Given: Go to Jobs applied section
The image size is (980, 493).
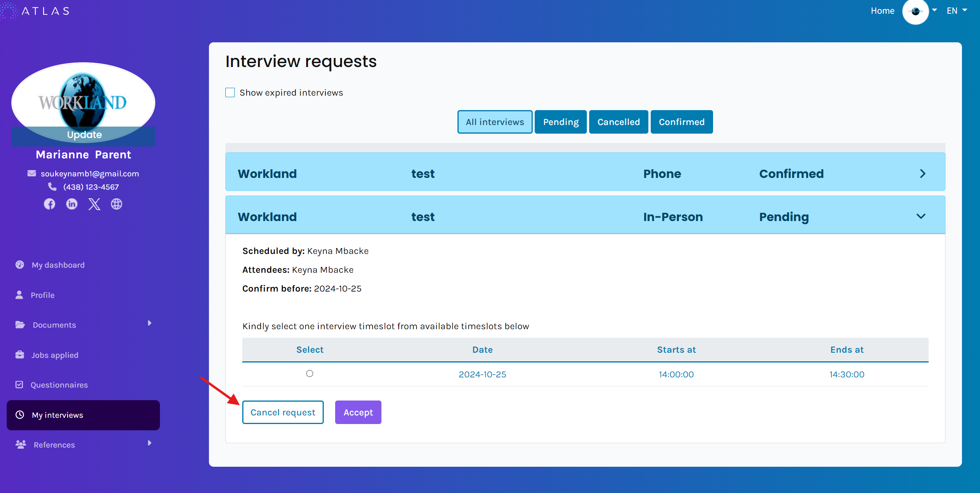Looking at the screenshot, I should tap(54, 355).
